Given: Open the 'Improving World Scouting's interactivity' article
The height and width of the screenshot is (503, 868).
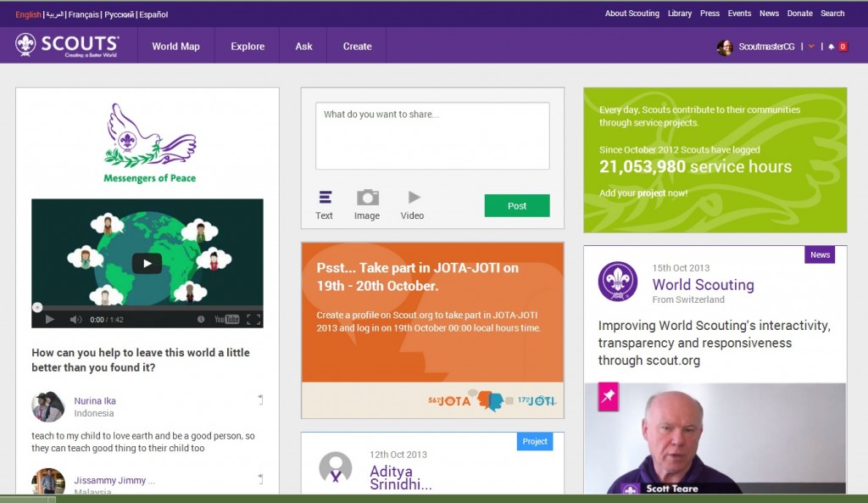Looking at the screenshot, I should (x=714, y=343).
